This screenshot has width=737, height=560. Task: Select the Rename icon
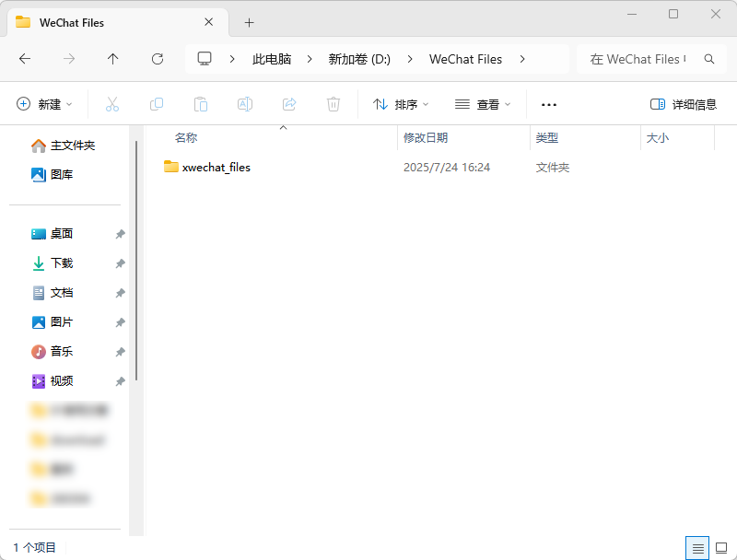point(245,104)
